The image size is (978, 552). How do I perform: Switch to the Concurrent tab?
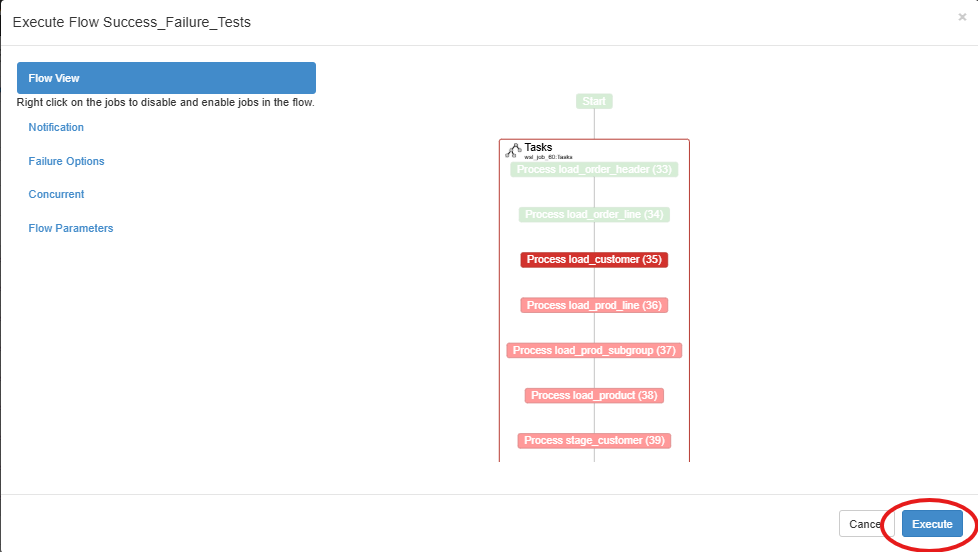coord(56,194)
